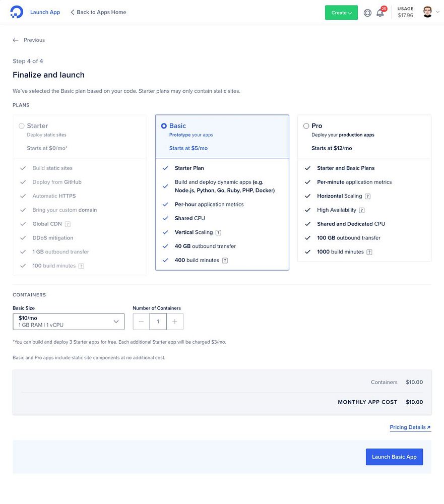Expand the Create dropdown button

pos(341,13)
